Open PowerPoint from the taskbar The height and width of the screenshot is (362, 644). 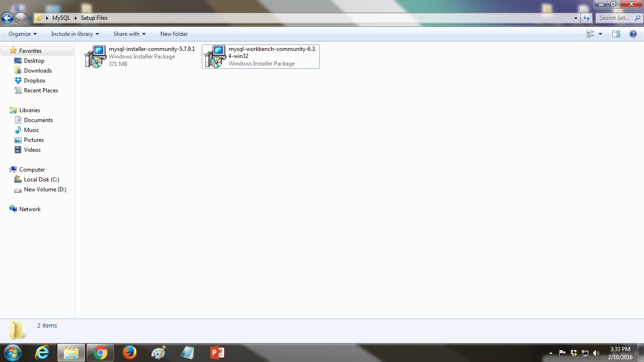217,353
